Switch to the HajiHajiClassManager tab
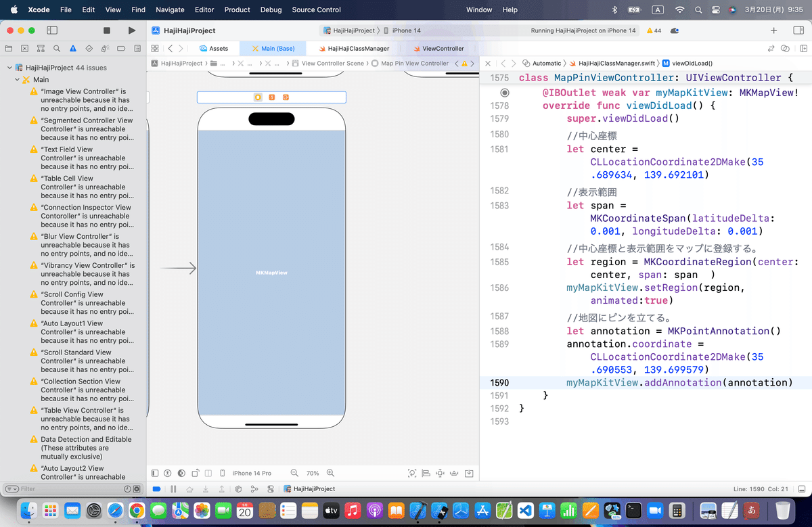Viewport: 812px width, 527px height. [x=353, y=49]
